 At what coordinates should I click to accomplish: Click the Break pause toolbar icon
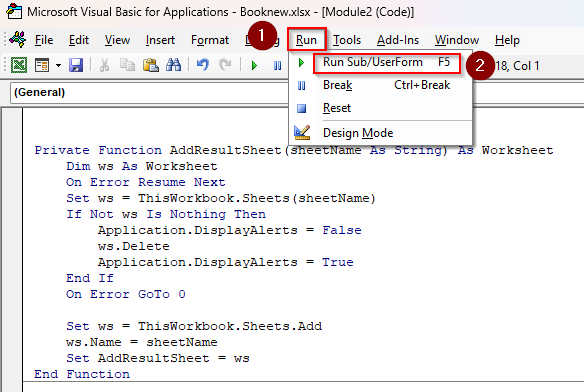click(x=277, y=66)
